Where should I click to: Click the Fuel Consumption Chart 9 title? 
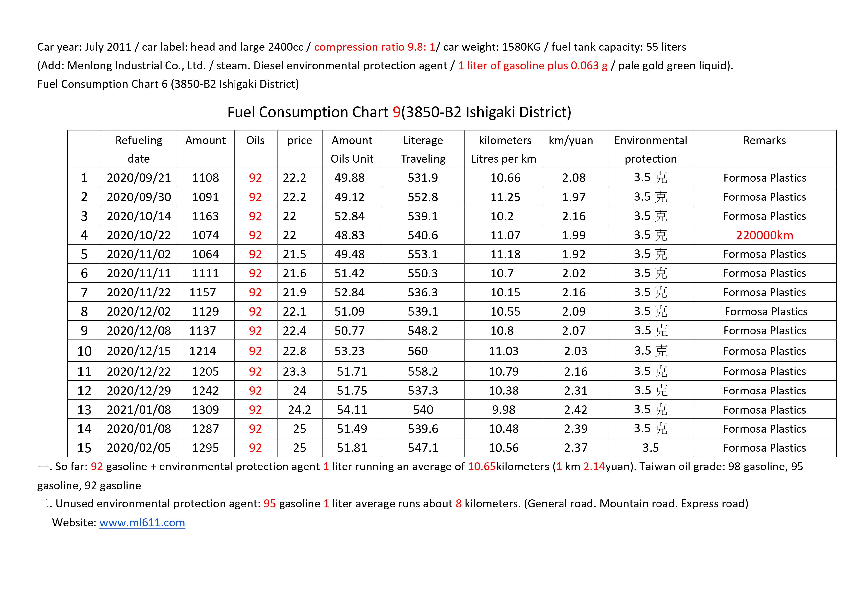click(x=399, y=112)
